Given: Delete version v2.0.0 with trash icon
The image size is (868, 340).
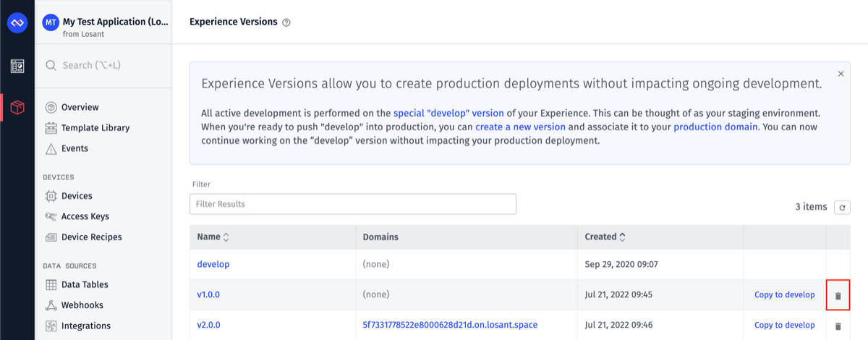Looking at the screenshot, I should 838,326.
